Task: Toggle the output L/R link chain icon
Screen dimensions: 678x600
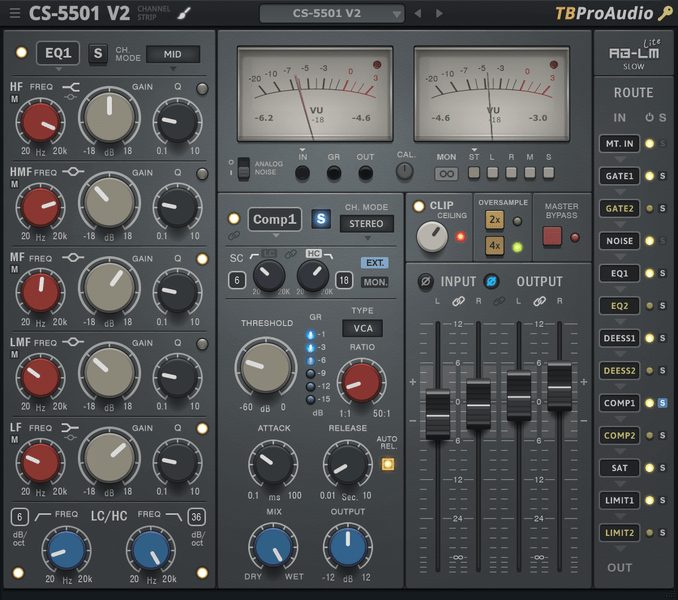Action: pyautogui.click(x=539, y=301)
